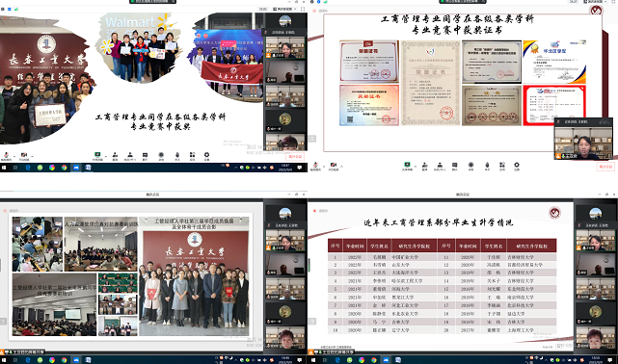This screenshot has height=364, width=618.
Task: Click Record icon in certificates slide window
Action: coord(470,166)
